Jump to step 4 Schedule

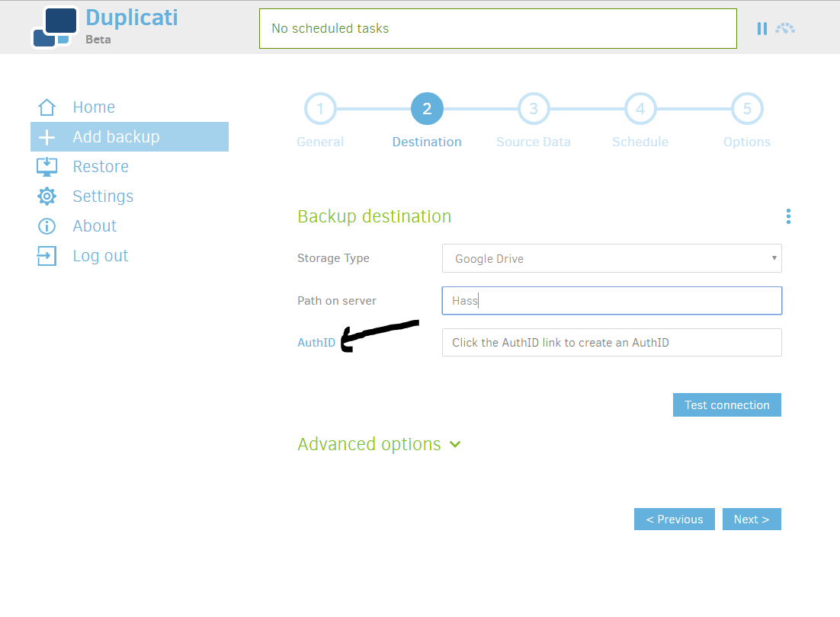pyautogui.click(x=640, y=109)
